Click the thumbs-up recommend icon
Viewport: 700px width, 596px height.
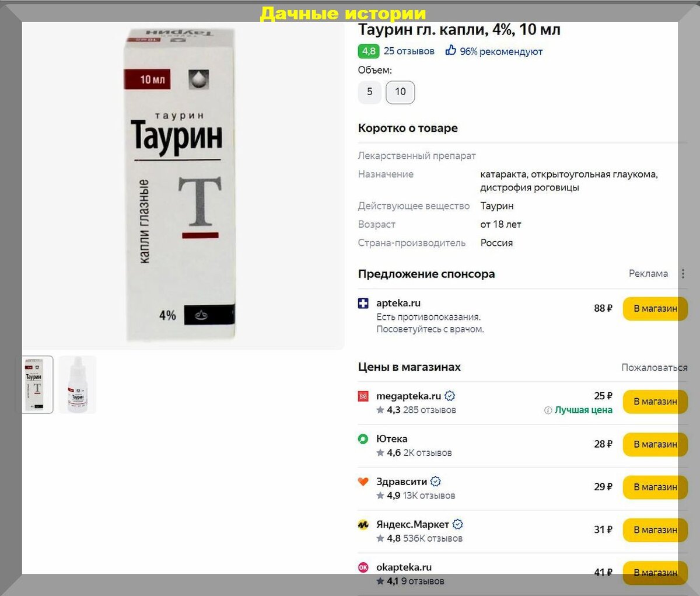pos(451,51)
